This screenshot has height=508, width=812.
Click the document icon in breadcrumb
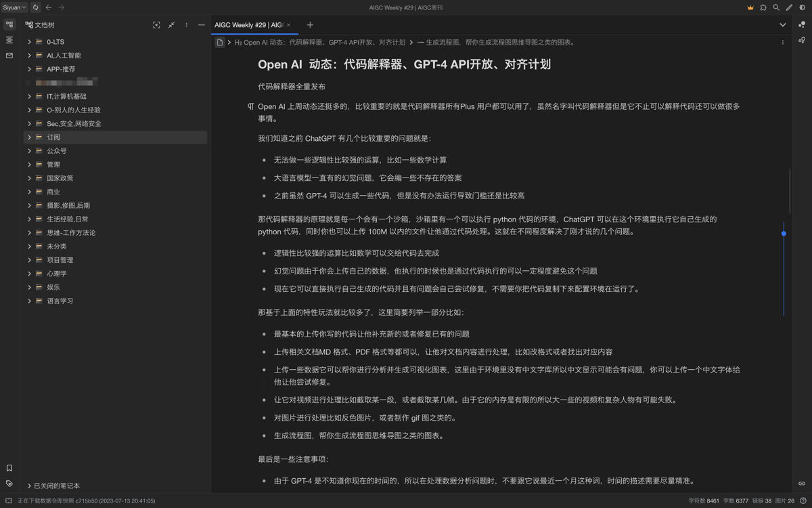(x=220, y=42)
